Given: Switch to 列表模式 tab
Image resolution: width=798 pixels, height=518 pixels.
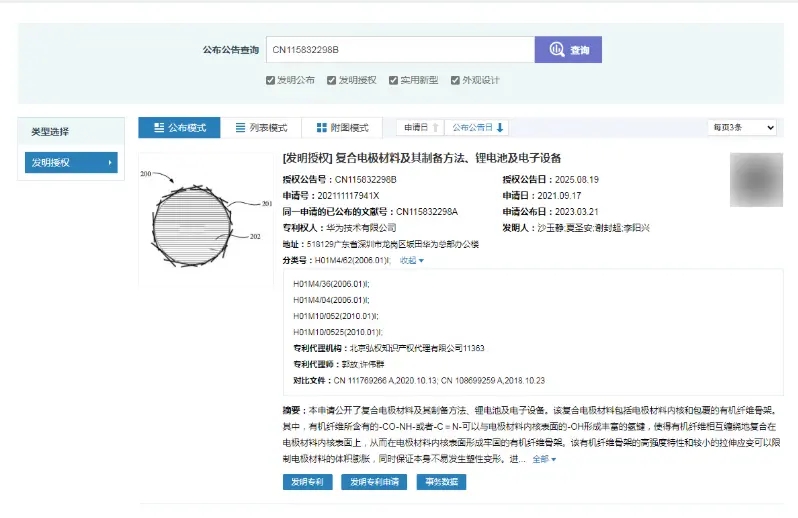Looking at the screenshot, I should coord(261,127).
